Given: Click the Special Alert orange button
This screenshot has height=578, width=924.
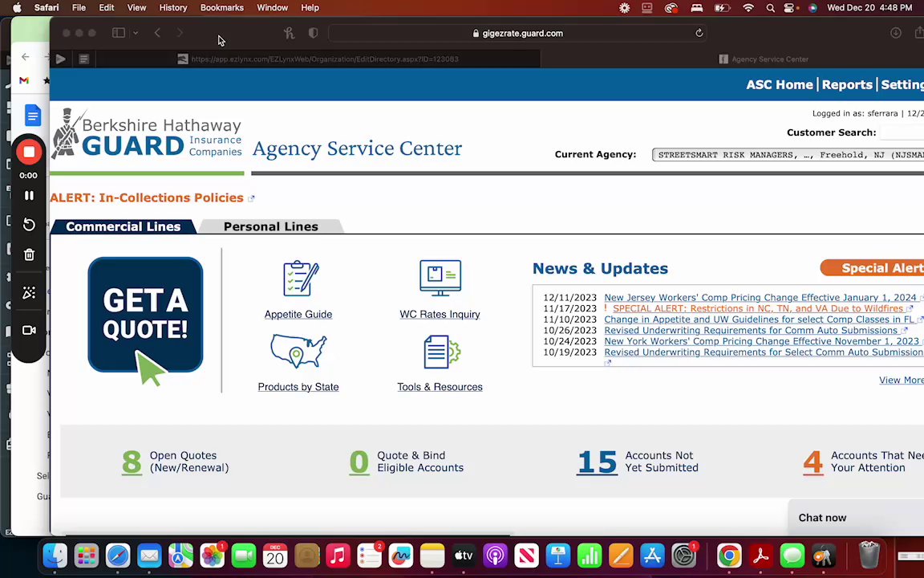Looking at the screenshot, I should pos(872,268).
